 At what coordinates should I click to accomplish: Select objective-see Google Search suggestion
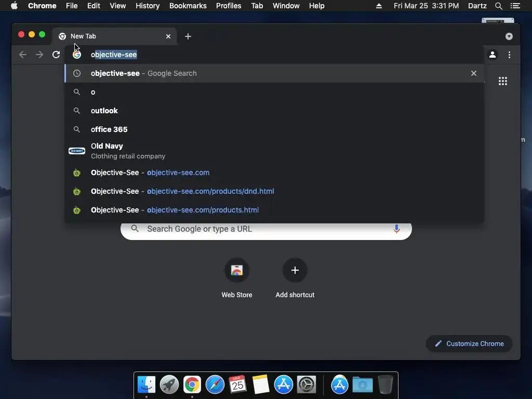[274, 73]
